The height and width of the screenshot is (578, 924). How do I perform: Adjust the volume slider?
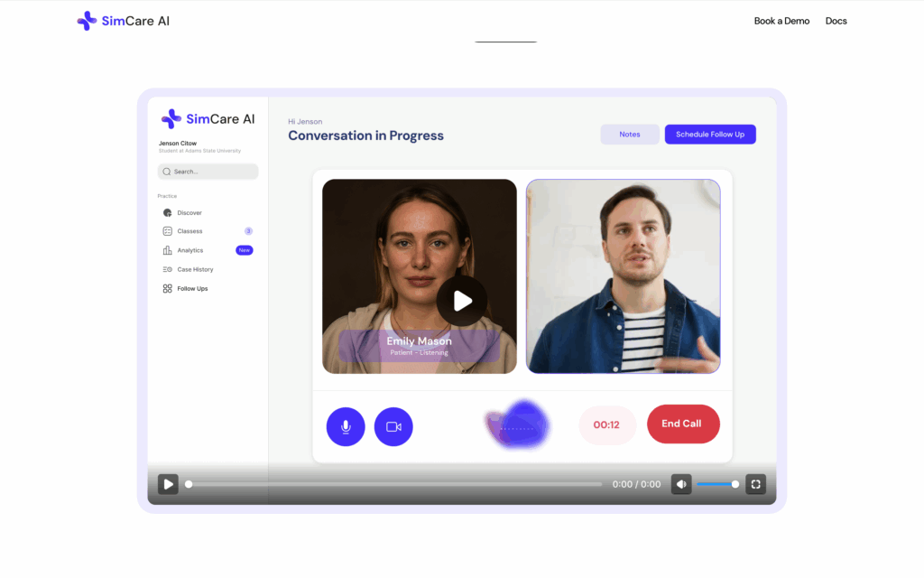tap(718, 484)
